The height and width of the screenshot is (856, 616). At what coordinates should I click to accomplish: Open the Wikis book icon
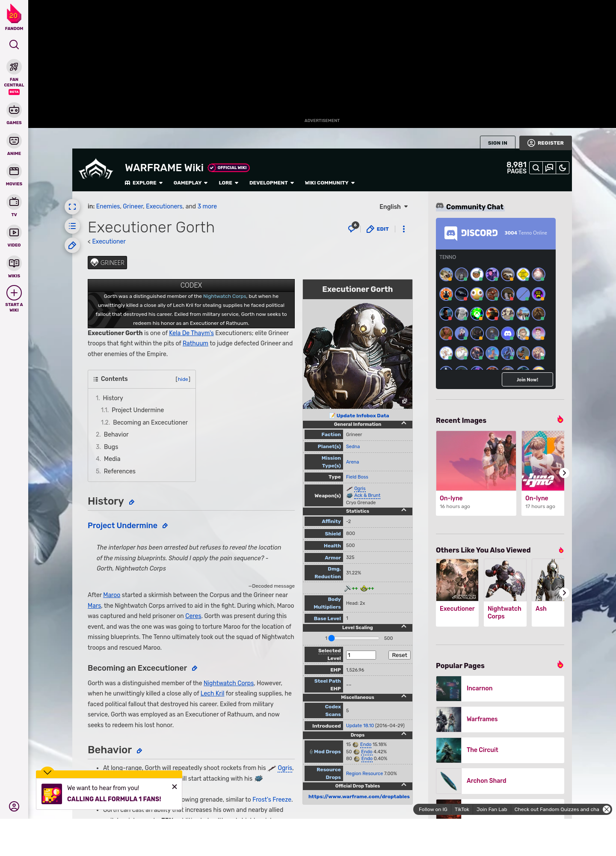pos(14,263)
